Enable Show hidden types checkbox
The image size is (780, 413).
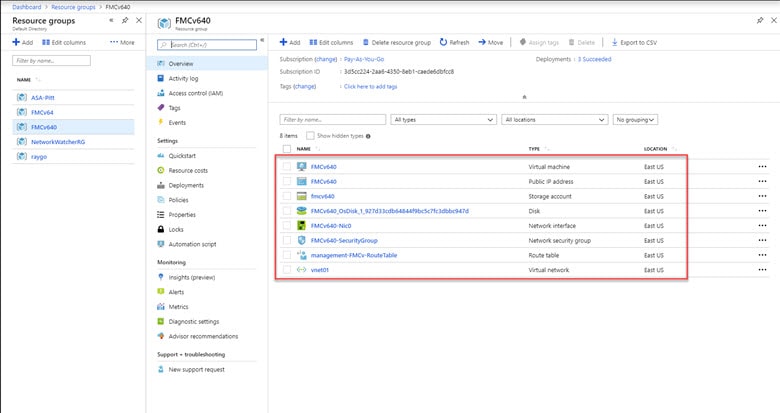pos(310,135)
